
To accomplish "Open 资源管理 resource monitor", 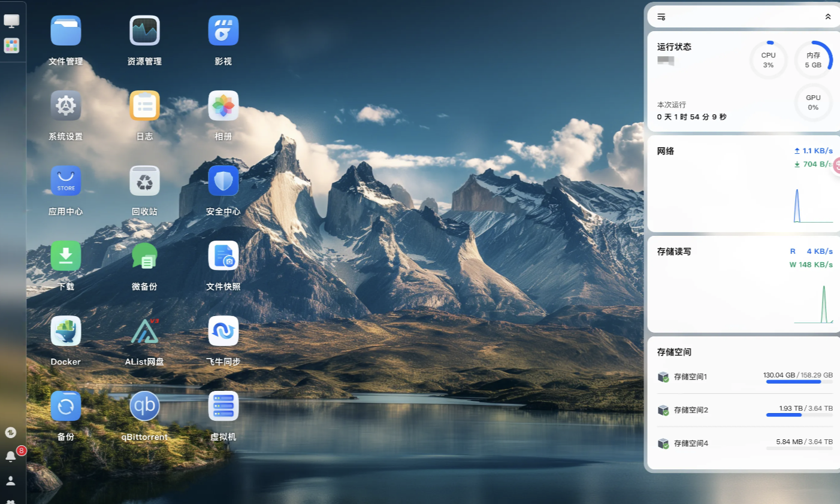I will (144, 31).
